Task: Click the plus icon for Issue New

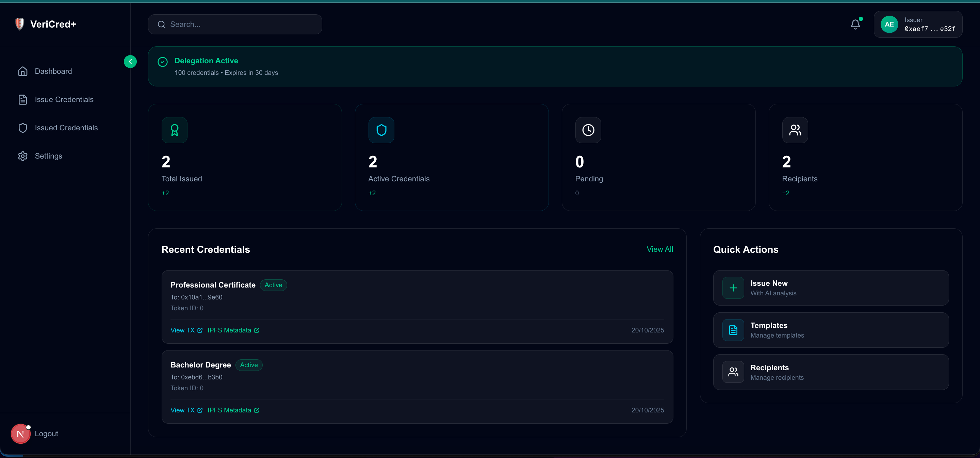Action: click(733, 288)
